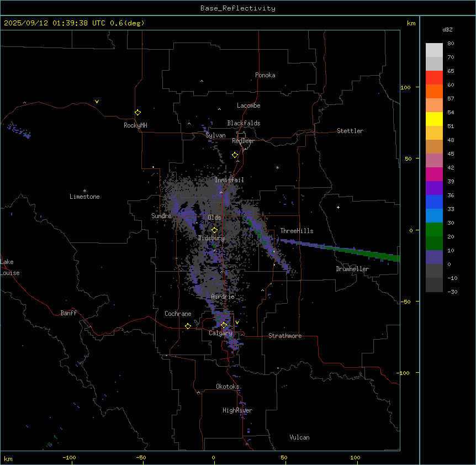
Task: Select the yellow 54-51 dBZ legend swatch
Action: (x=434, y=119)
